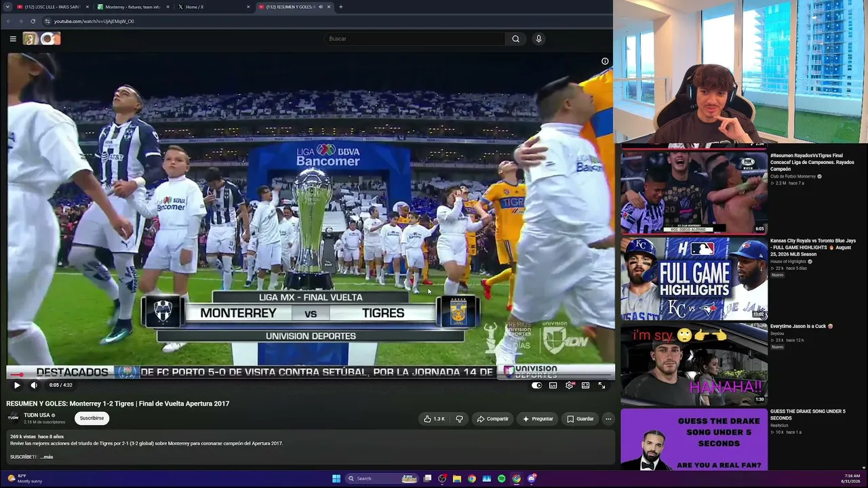This screenshot has height=488, width=868.
Task: Expand the tab search dropdown
Action: [6, 7]
